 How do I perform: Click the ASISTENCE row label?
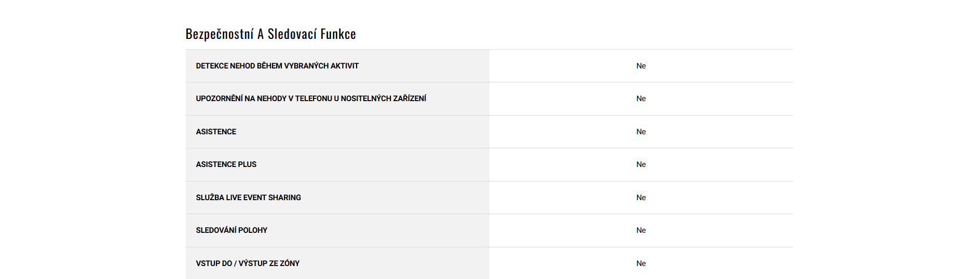[x=216, y=132]
